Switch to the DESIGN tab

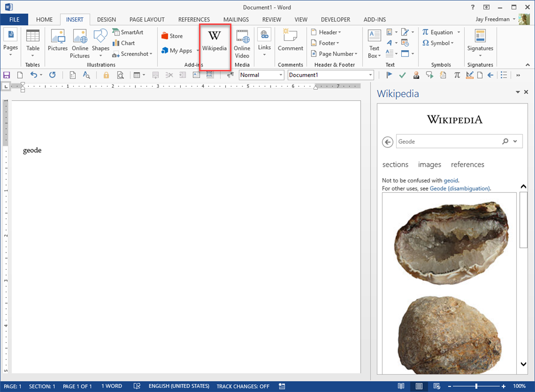point(107,19)
